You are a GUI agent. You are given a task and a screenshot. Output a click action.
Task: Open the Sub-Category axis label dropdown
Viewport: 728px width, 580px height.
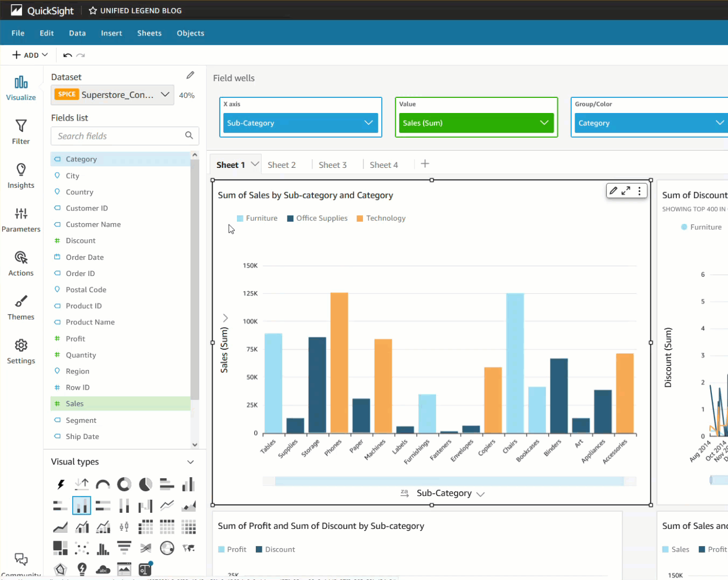[x=480, y=494]
